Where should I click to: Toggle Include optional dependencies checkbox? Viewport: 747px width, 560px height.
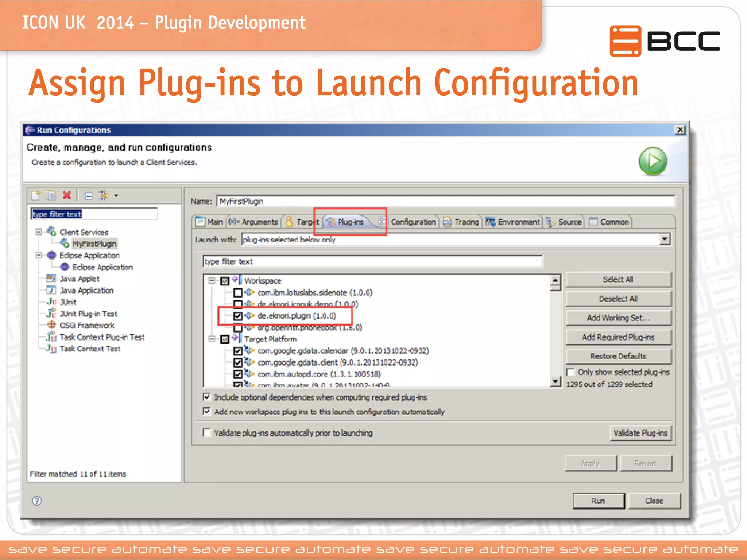pyautogui.click(x=207, y=397)
